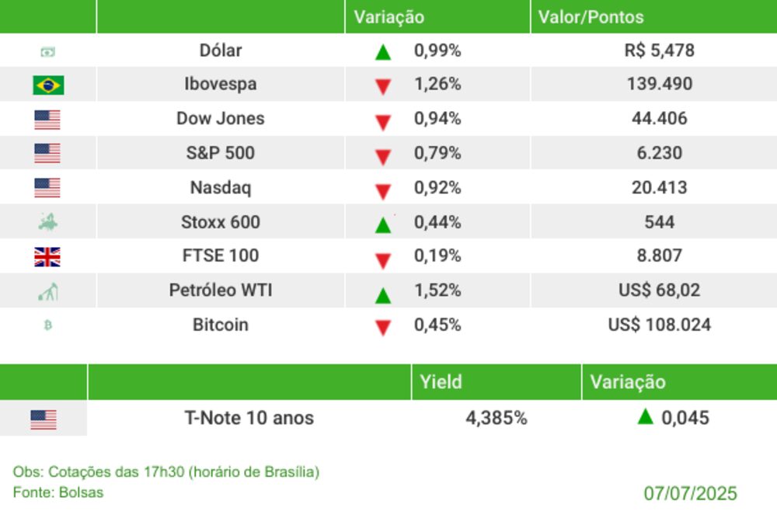Click the green up arrow in Dólar row
This screenshot has width=777, height=532.
382,53
